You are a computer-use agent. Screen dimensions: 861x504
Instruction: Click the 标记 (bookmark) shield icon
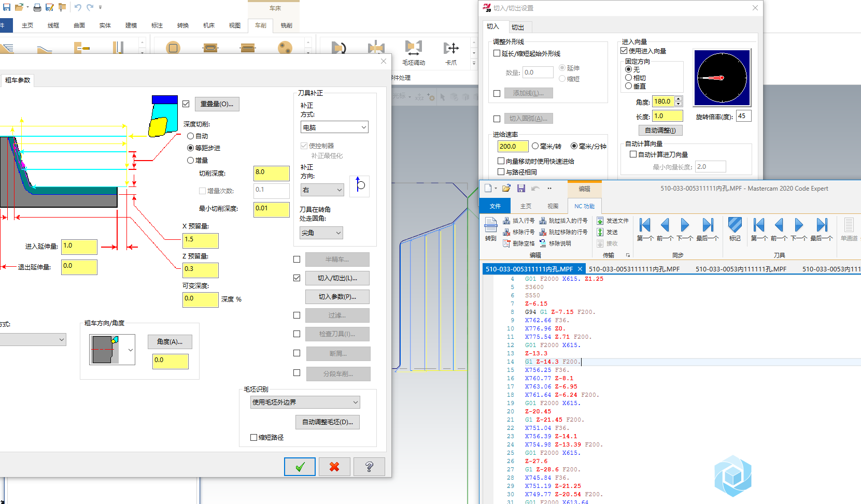click(735, 229)
